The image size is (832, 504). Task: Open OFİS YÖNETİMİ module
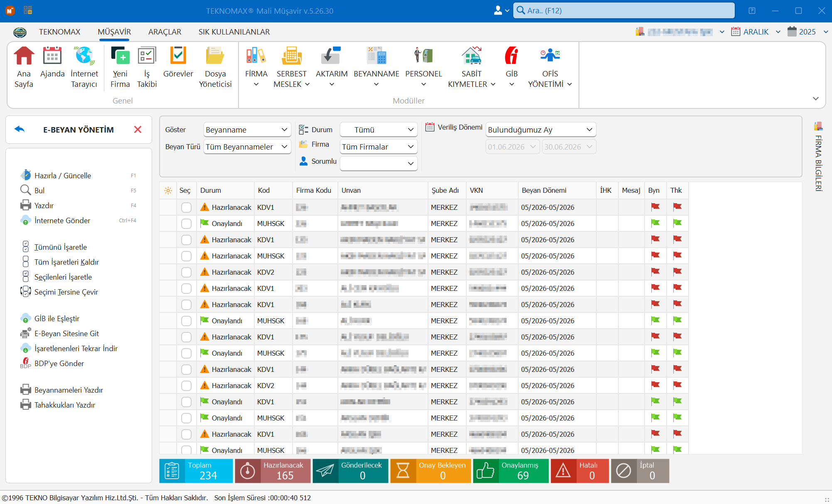[550, 67]
